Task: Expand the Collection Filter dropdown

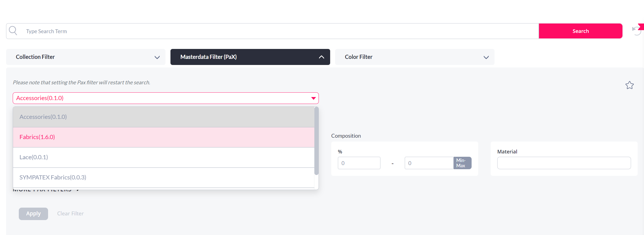Action: [x=86, y=57]
